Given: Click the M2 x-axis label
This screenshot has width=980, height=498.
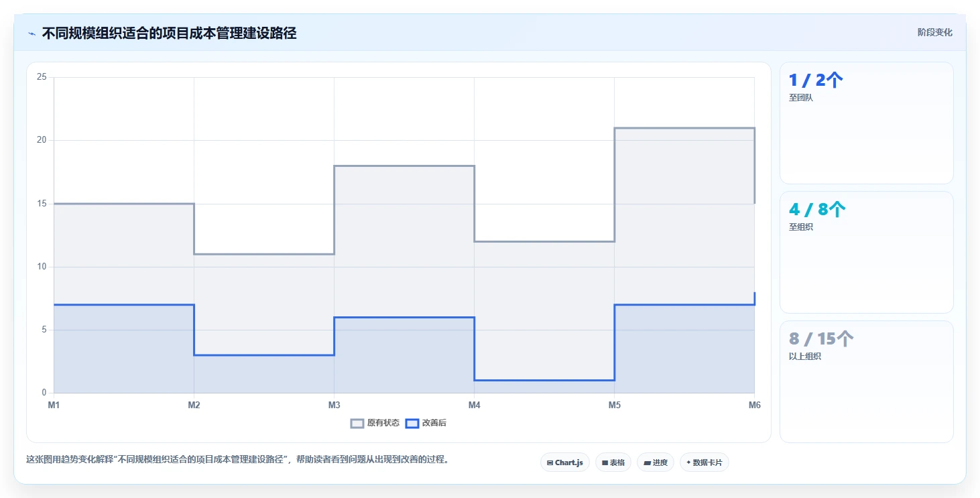Looking at the screenshot, I should pyautogui.click(x=194, y=405).
